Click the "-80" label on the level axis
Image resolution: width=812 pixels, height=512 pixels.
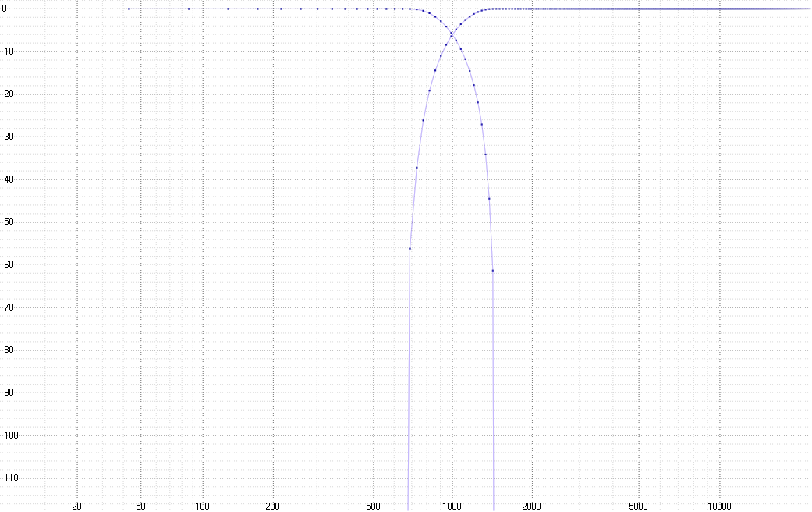[7, 350]
